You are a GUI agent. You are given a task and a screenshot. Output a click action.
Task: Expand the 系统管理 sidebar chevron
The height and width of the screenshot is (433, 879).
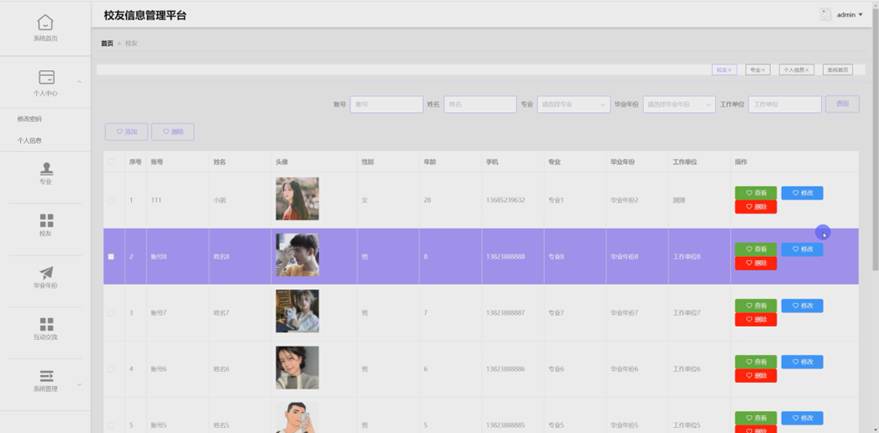click(x=79, y=384)
